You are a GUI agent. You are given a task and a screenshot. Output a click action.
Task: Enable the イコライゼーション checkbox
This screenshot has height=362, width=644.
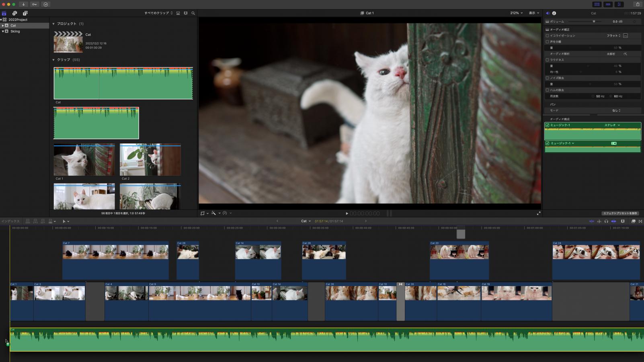pyautogui.click(x=547, y=36)
